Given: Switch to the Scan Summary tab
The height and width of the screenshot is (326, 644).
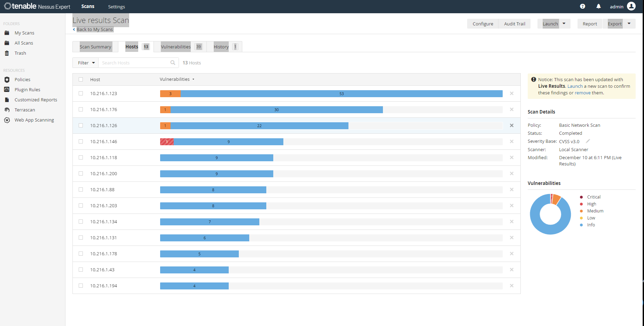Looking at the screenshot, I should pyautogui.click(x=95, y=47).
